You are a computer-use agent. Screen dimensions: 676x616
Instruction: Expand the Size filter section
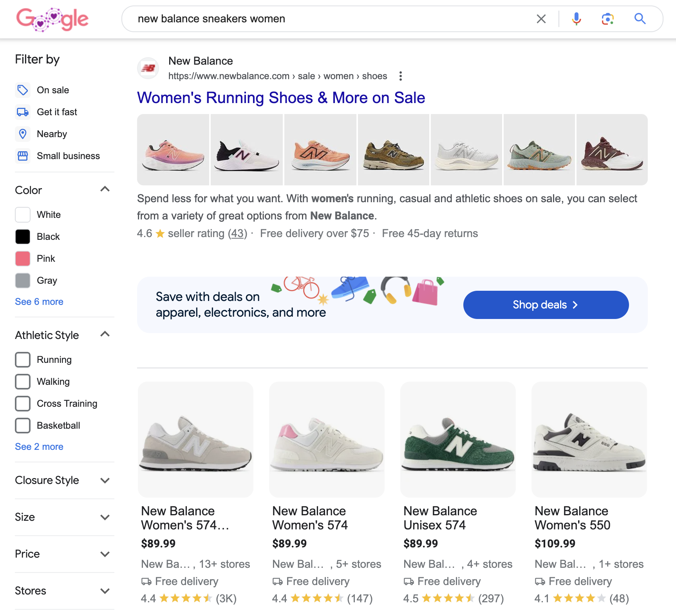(105, 517)
